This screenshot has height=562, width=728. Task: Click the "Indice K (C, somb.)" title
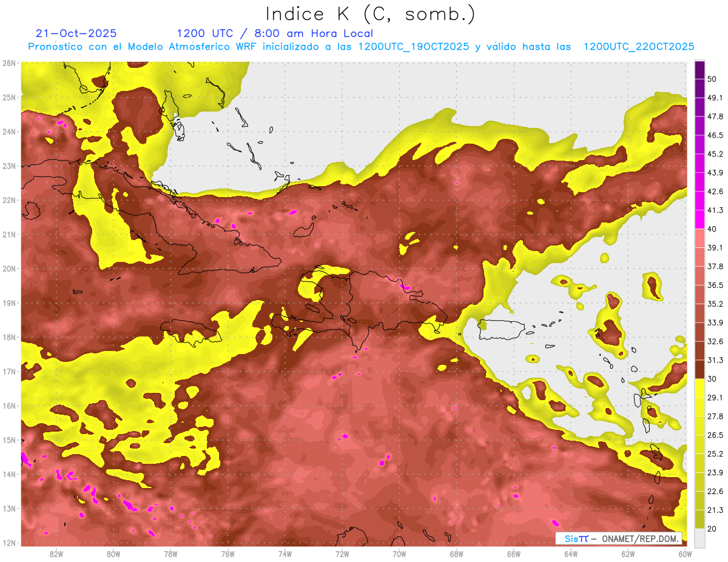click(371, 14)
